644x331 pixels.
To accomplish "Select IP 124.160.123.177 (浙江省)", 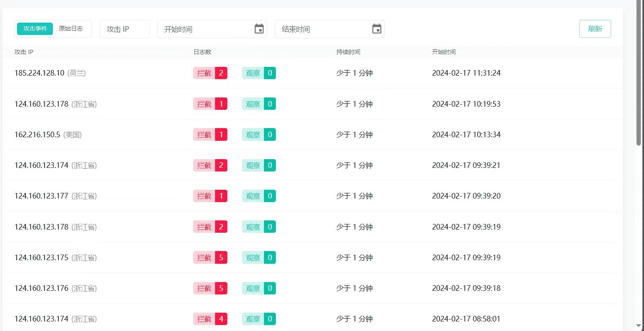I will coord(56,196).
